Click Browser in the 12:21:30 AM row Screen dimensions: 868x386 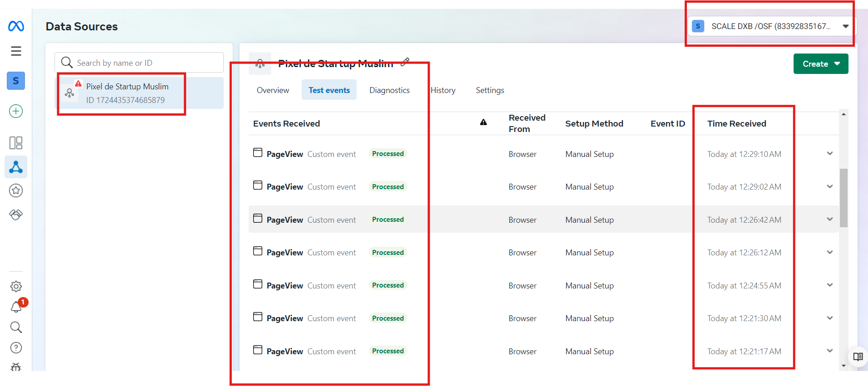[x=522, y=318]
